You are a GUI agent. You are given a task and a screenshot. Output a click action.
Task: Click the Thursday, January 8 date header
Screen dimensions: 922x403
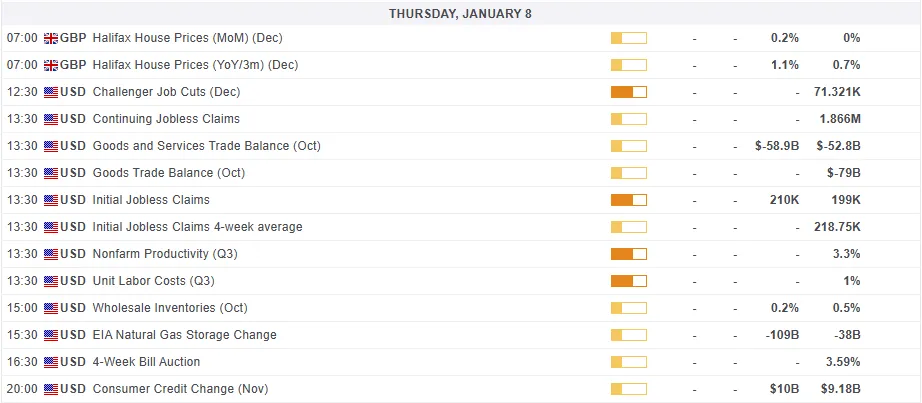(461, 13)
